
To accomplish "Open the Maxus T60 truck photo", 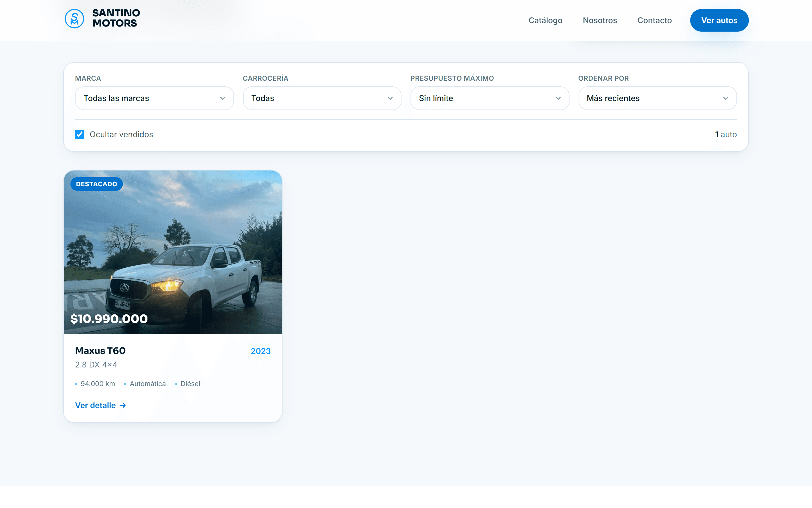I will pos(173,252).
